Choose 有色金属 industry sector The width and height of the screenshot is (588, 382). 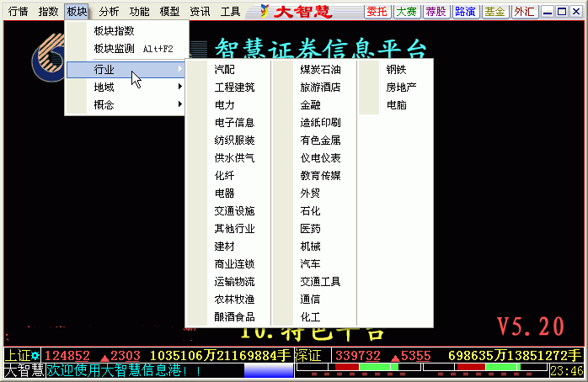coord(314,140)
